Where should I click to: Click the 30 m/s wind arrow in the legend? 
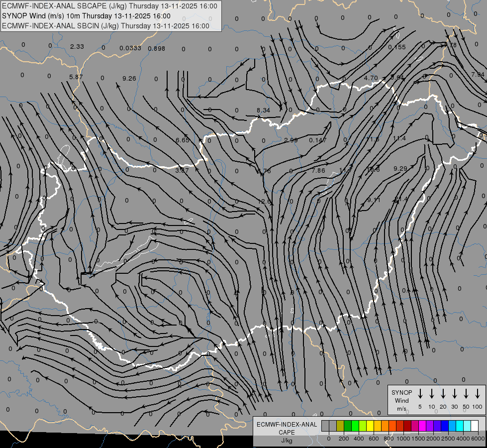[x=454, y=394]
